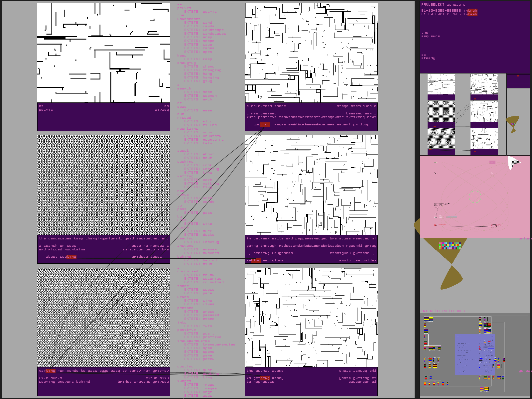
Task: Click the highlighted 'ting' in 'is getting ready'
Action: pos(265,378)
